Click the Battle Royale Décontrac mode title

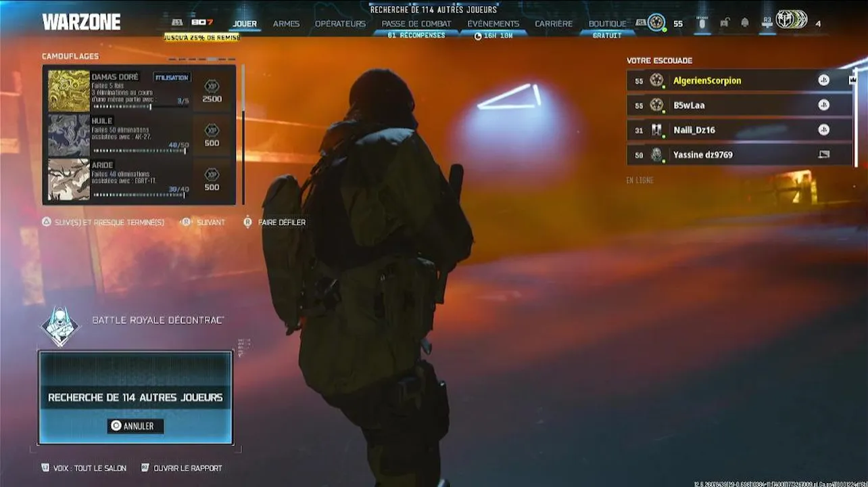[x=158, y=320]
